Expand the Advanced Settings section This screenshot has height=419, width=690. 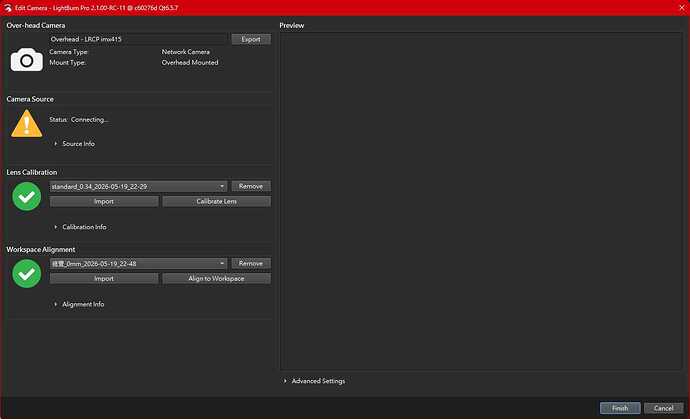(x=314, y=381)
